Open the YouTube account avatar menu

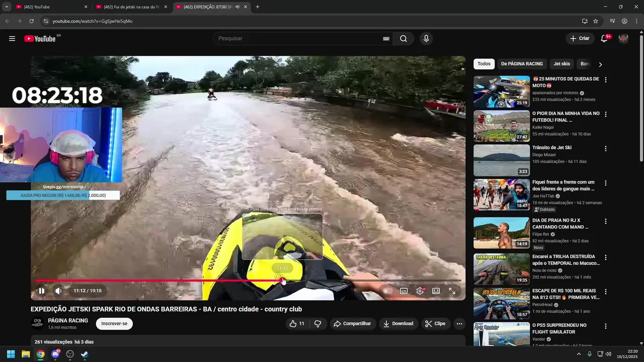623,39
